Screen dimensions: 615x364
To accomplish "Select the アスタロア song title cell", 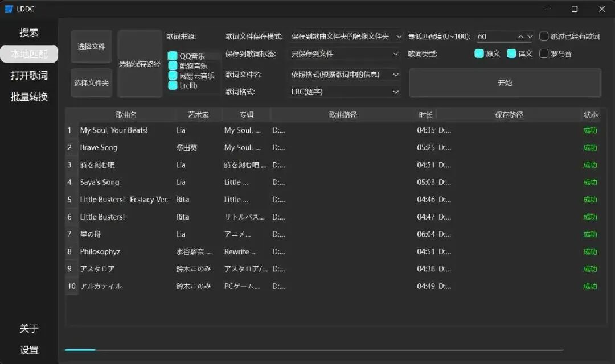I will [126, 269].
